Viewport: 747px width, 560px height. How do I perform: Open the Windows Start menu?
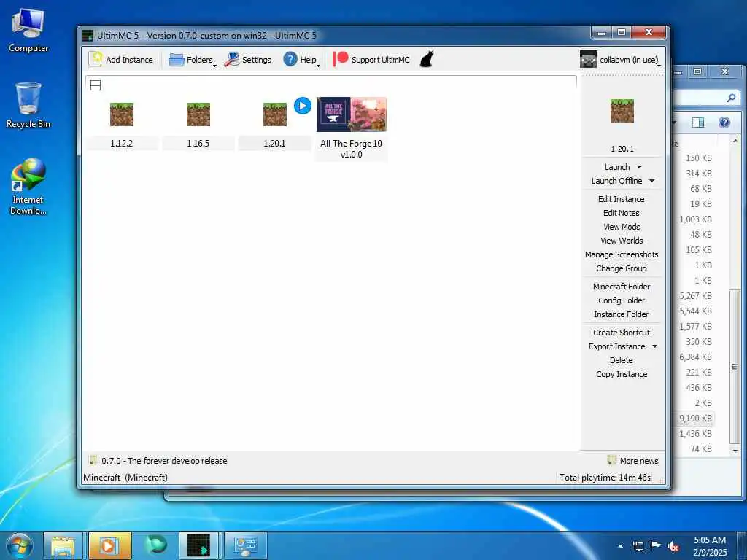[20, 545]
